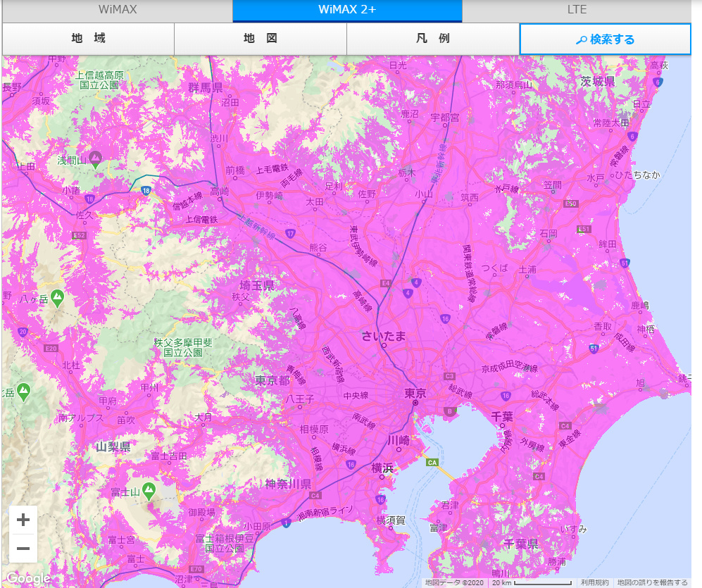
Task: Click the 甲府 city label
Action: coord(108,401)
